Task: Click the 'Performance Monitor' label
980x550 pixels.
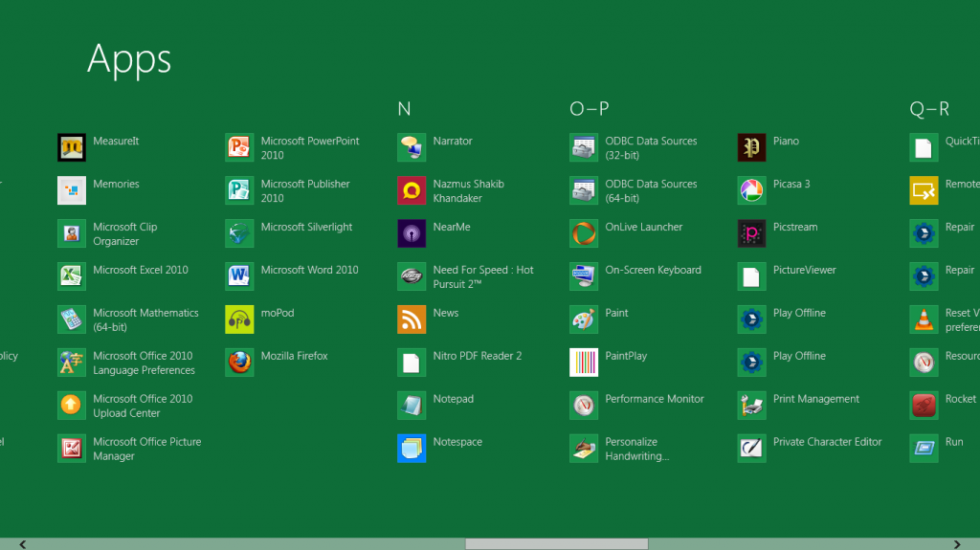Action: [655, 399]
